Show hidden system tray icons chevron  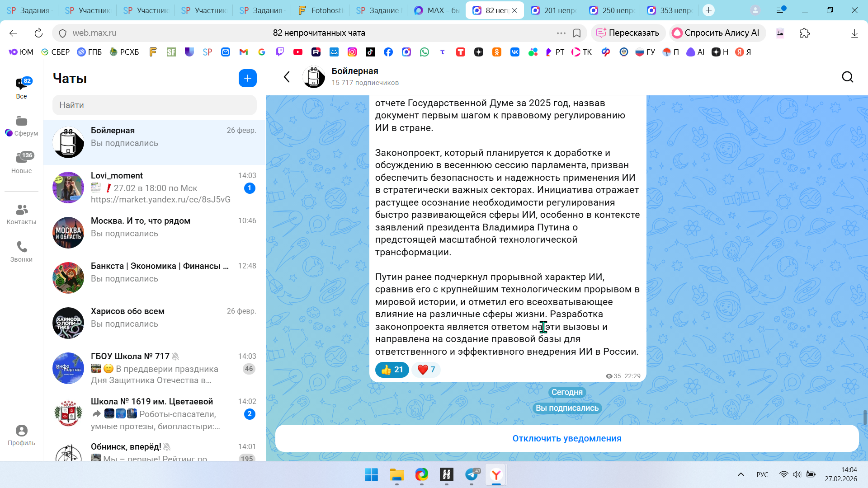click(741, 474)
